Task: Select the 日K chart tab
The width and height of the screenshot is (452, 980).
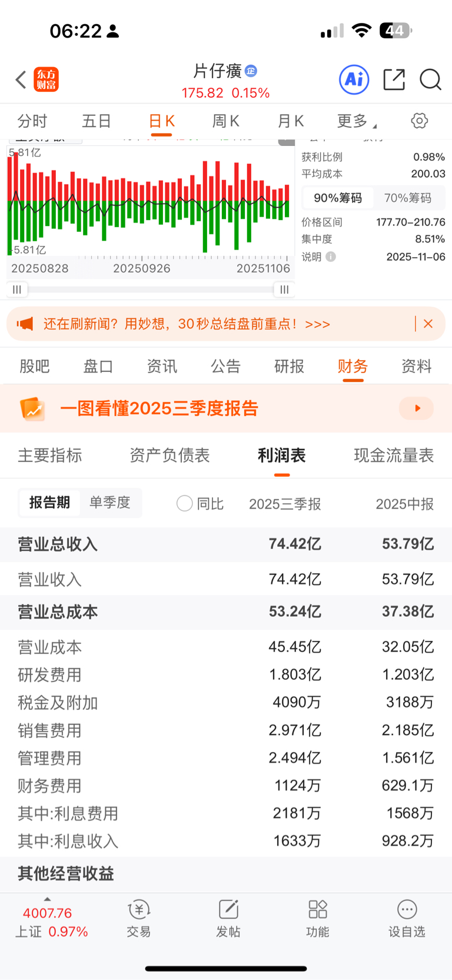Action: (x=161, y=121)
